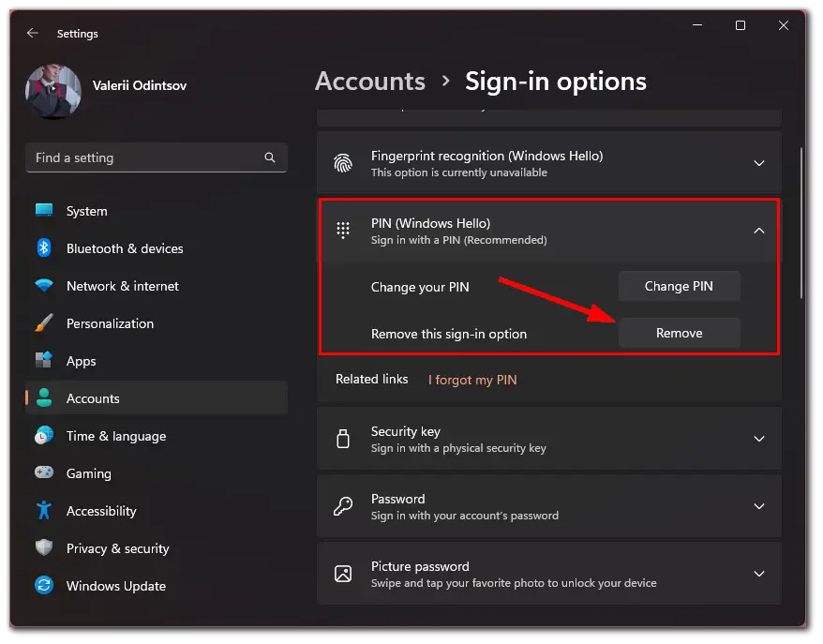Open the I forgot my PIN link
Viewport: 823px width, 644px height.
click(x=472, y=380)
